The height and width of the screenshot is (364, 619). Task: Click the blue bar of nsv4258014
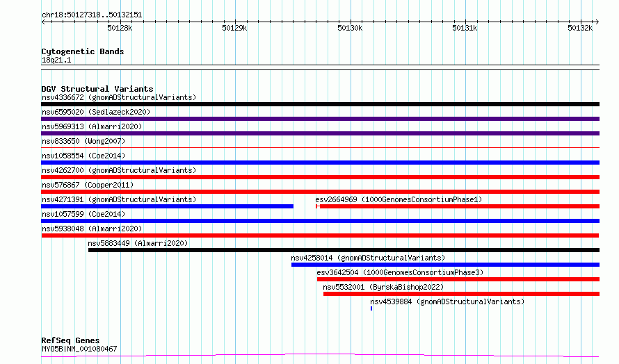(445, 265)
